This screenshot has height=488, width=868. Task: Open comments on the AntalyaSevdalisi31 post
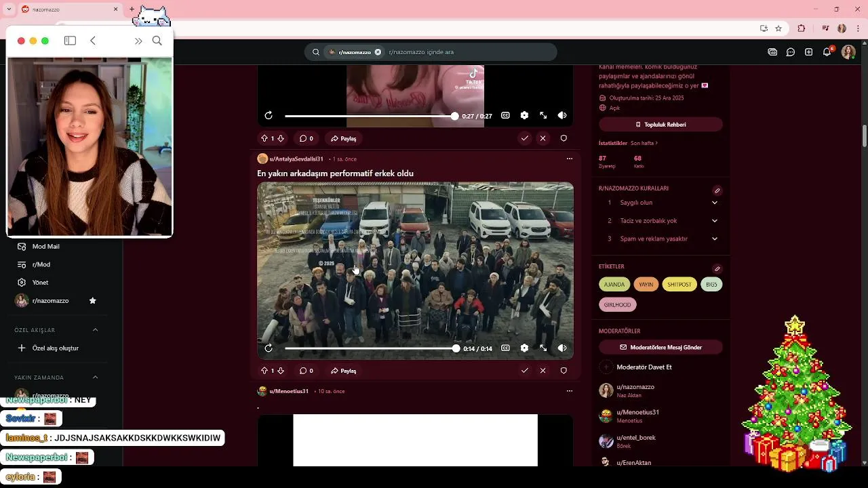[x=307, y=371]
